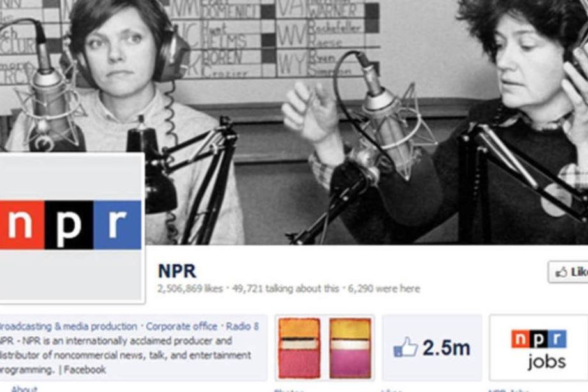Viewport: 588px width, 392px height.
Task: View the 6,290 were here stat
Action: click(384, 289)
